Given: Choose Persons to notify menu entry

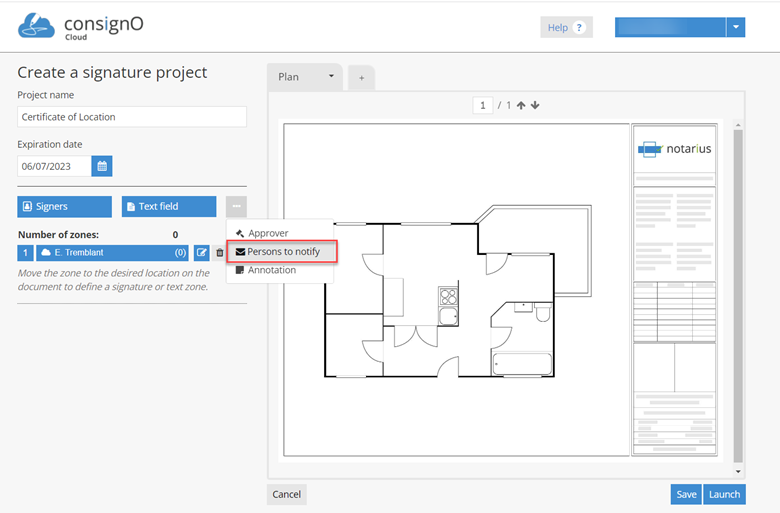Looking at the screenshot, I should (x=282, y=251).
